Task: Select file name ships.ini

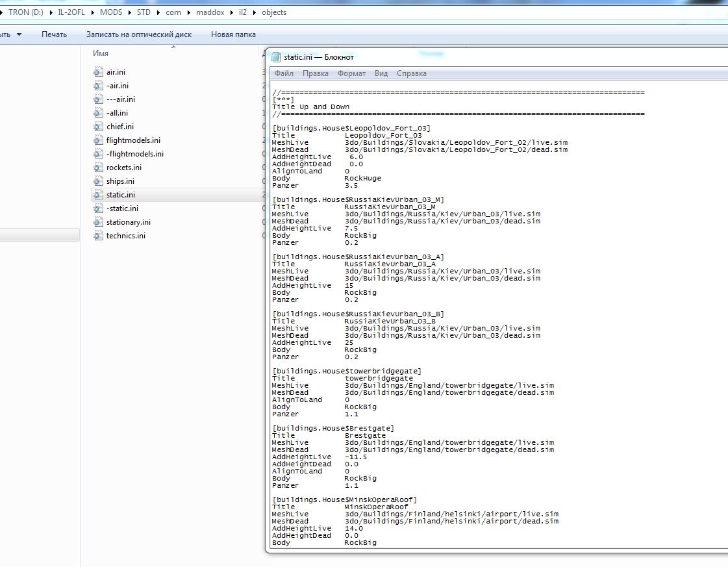Action: point(120,181)
